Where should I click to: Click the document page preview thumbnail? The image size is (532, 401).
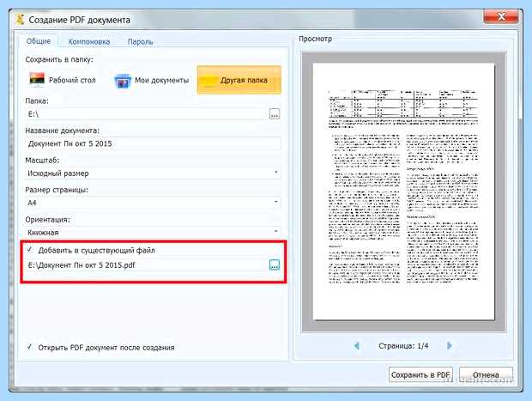point(403,191)
